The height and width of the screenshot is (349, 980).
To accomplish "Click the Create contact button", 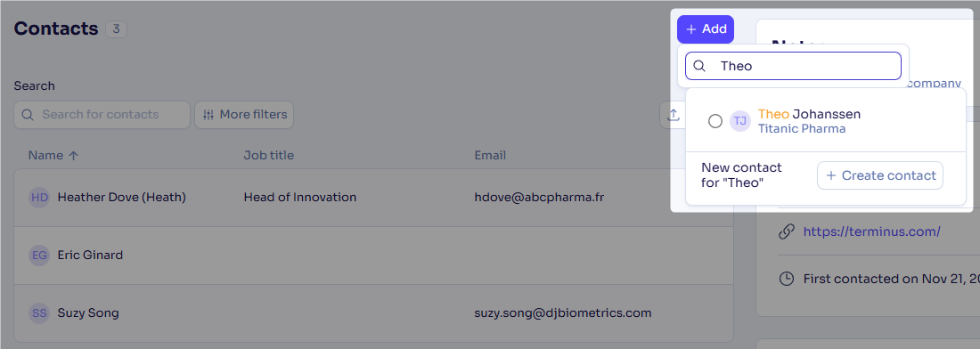I will (880, 175).
